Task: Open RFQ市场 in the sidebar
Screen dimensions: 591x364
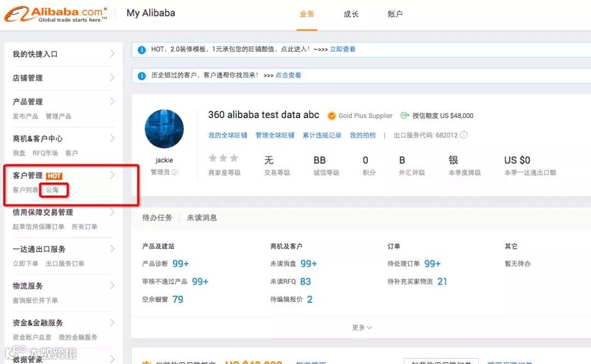Action: (x=45, y=153)
